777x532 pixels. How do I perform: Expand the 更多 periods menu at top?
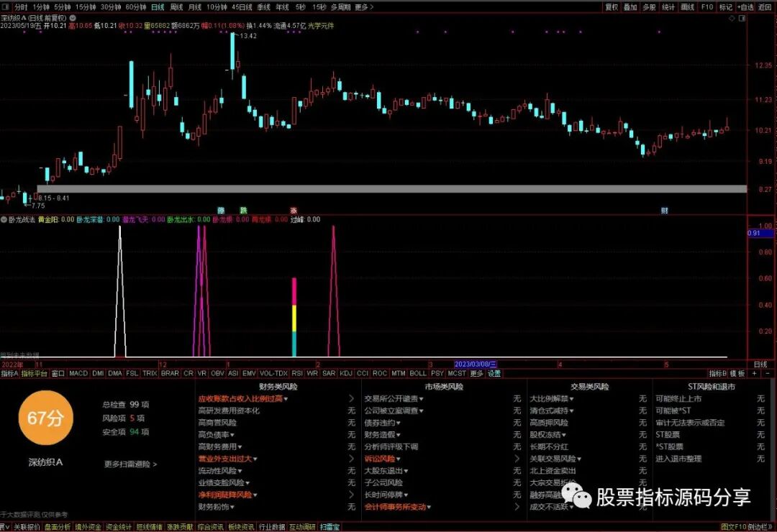(x=364, y=7)
